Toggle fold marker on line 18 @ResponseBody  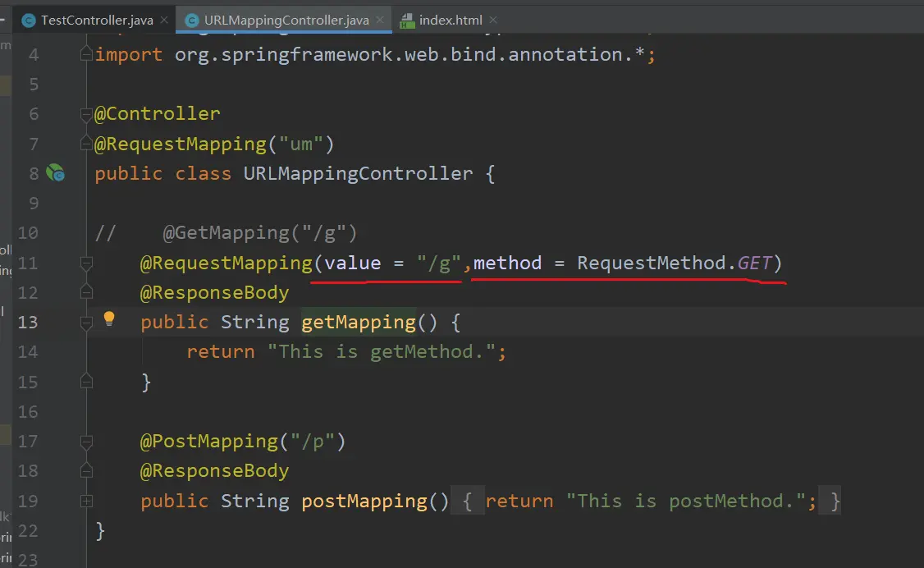coord(86,471)
